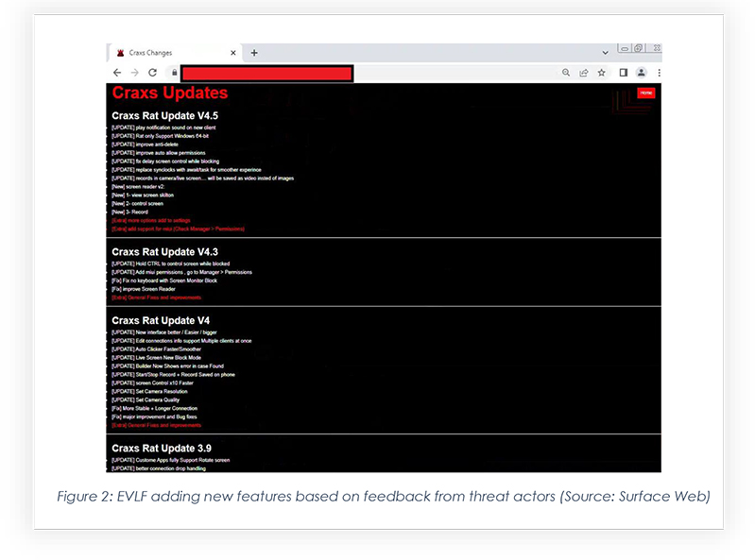Click the browser back arrow

117,73
